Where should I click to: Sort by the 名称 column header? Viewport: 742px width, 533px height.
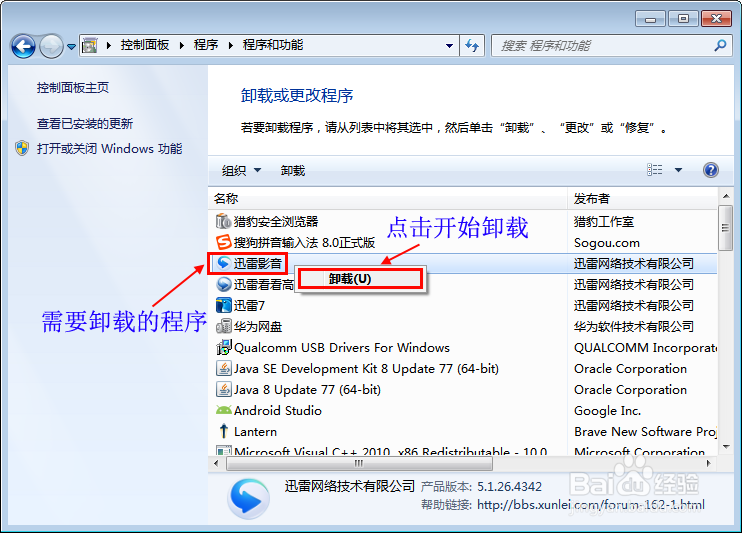pyautogui.click(x=387, y=199)
